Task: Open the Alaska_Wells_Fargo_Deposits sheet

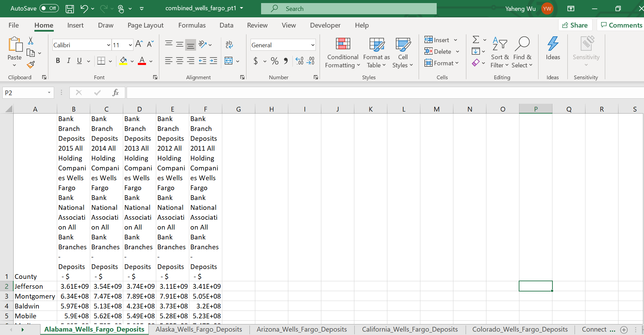Action: (199, 329)
